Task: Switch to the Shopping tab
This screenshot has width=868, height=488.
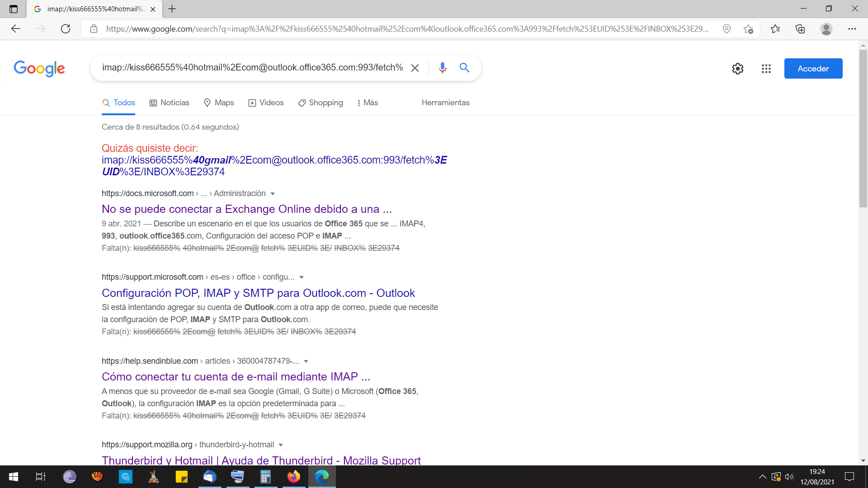Action: (321, 103)
